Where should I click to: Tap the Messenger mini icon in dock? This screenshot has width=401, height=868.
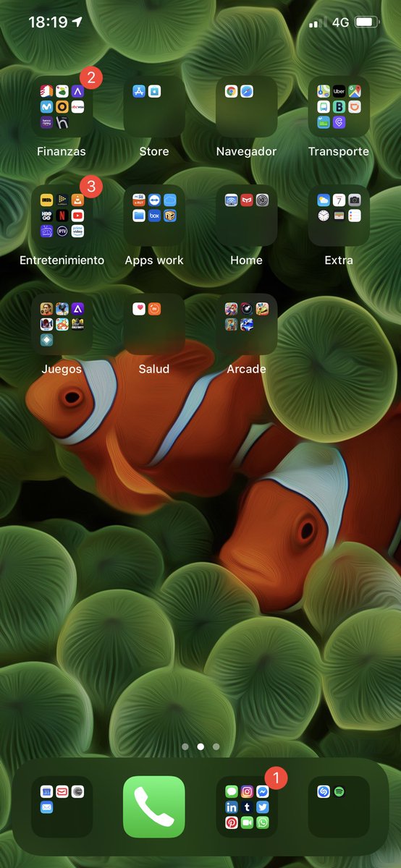pyautogui.click(x=262, y=791)
